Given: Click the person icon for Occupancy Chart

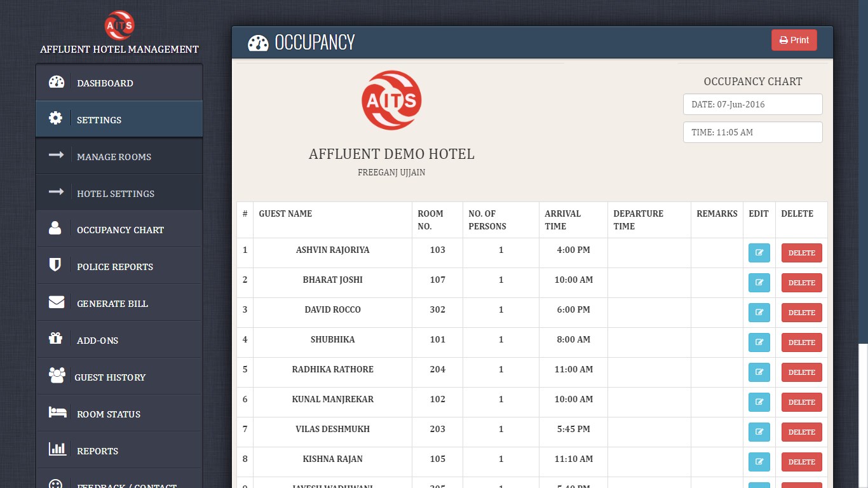Looking at the screenshot, I should click(x=55, y=228).
